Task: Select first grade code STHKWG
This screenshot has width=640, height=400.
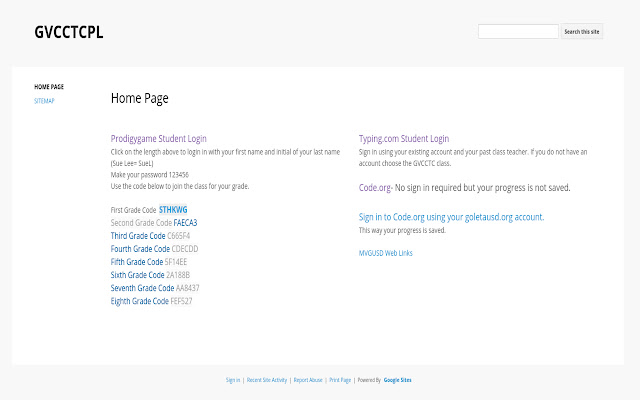Action: pyautogui.click(x=173, y=210)
